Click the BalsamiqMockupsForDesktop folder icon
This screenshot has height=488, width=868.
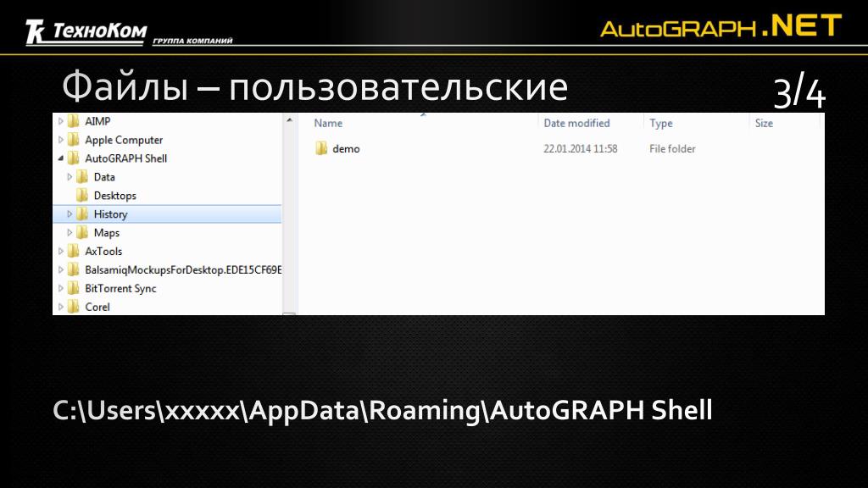74,270
